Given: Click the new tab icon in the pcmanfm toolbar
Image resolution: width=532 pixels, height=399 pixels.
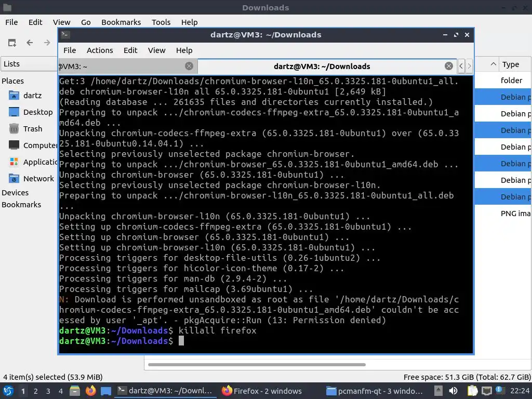Looking at the screenshot, I should coord(12,43).
